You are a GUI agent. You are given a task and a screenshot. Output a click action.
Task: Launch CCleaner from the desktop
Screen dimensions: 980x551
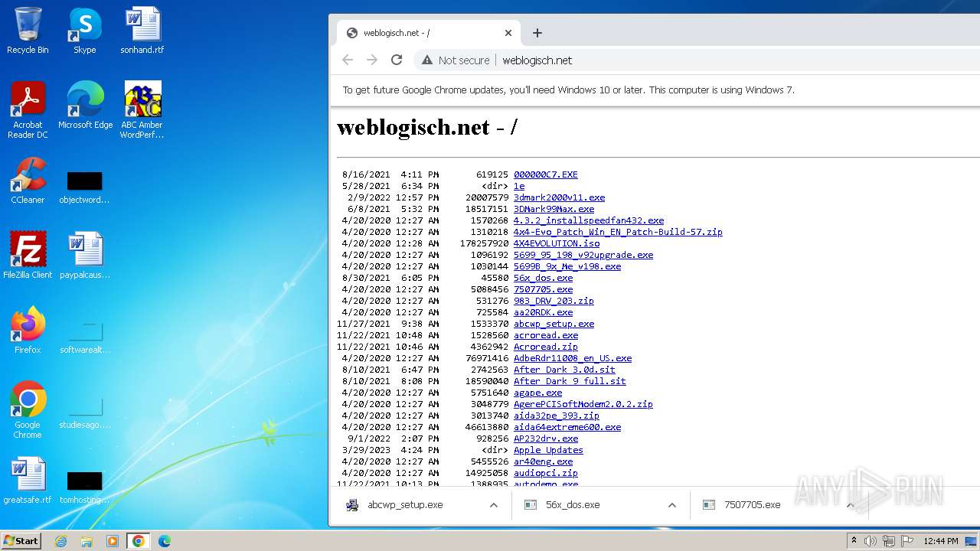pyautogui.click(x=28, y=181)
